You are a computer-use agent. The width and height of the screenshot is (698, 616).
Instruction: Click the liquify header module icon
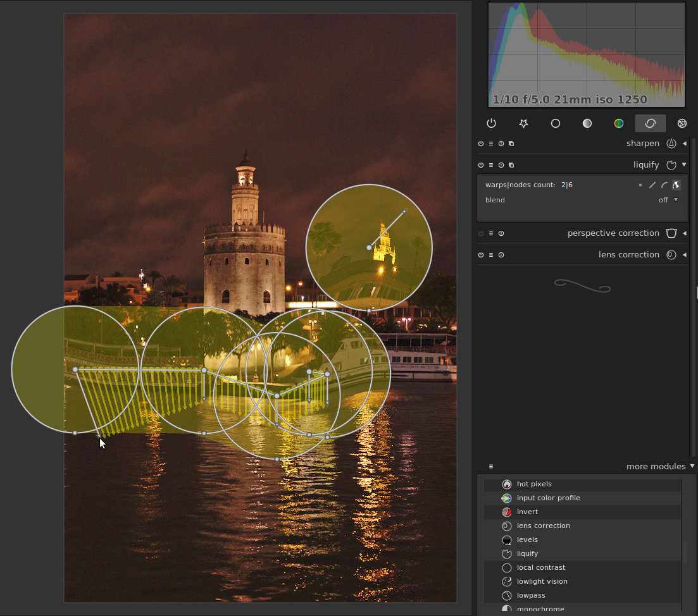click(671, 165)
